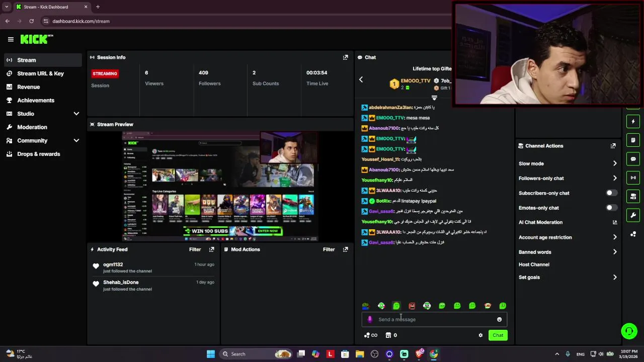
Task: Click the channel actions sidebar icon
Action: click(633, 196)
